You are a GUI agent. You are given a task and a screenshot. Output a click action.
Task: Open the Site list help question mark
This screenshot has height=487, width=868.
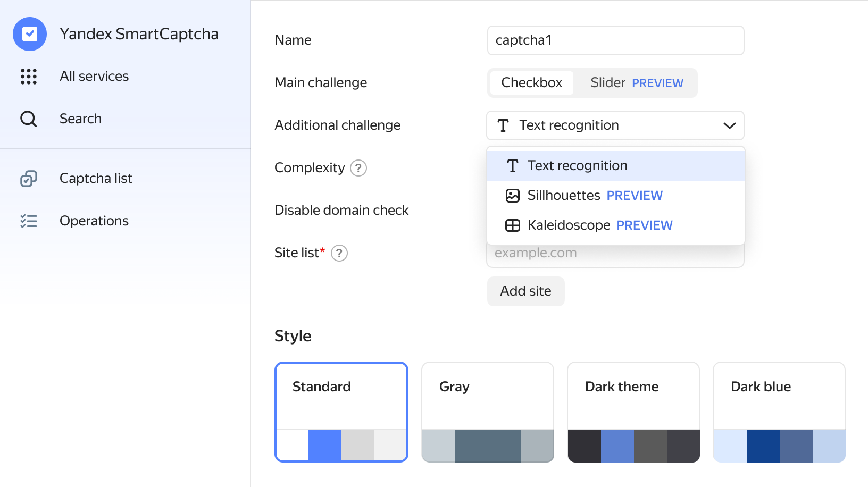pos(339,253)
